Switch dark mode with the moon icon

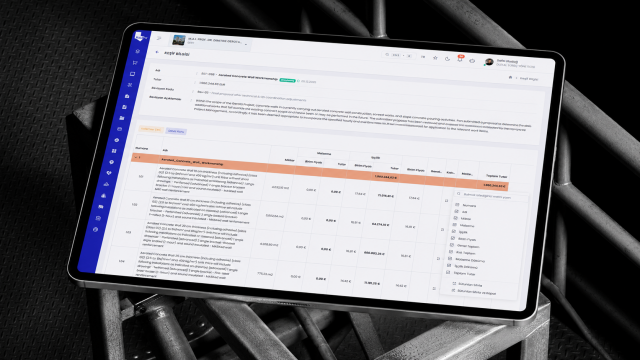tap(447, 59)
